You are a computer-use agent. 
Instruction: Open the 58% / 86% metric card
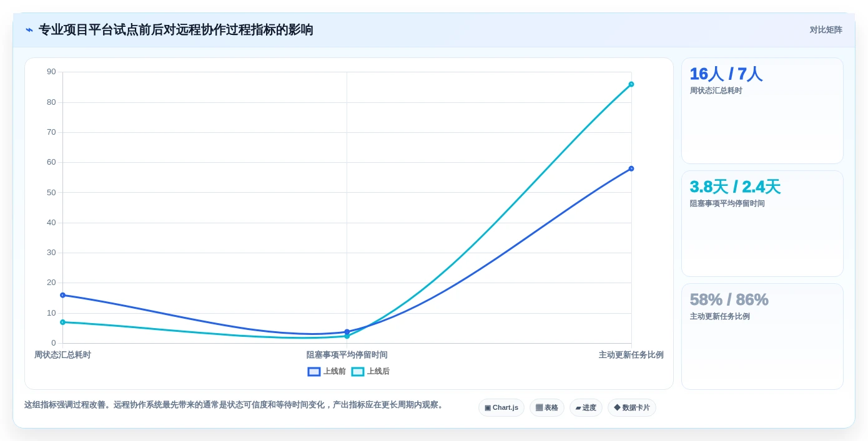[762, 337]
